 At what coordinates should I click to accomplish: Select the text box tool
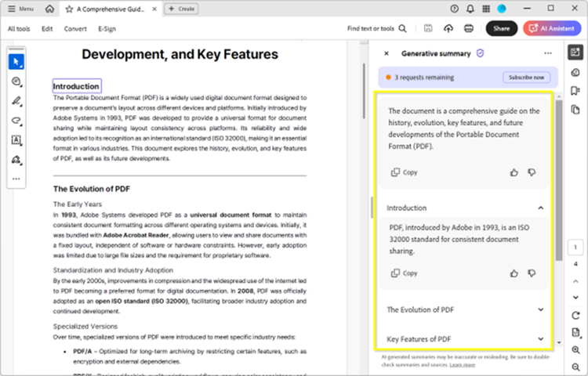[16, 140]
